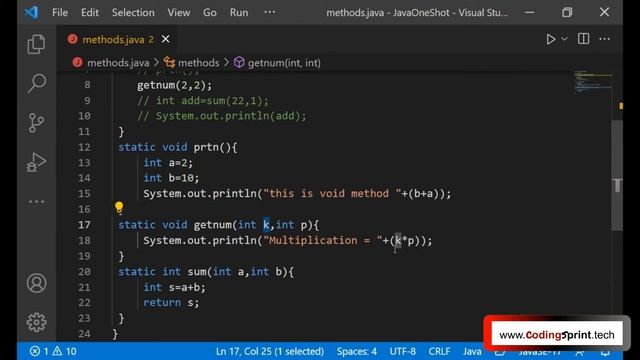The image size is (640, 360).
Task: Open the Manage settings gear
Action: coord(36,322)
